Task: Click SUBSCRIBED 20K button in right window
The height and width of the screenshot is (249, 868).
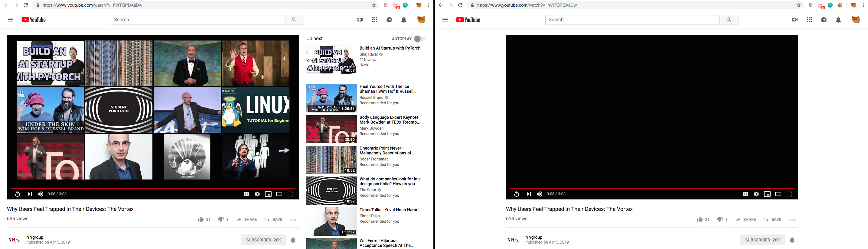Action: 762,240
